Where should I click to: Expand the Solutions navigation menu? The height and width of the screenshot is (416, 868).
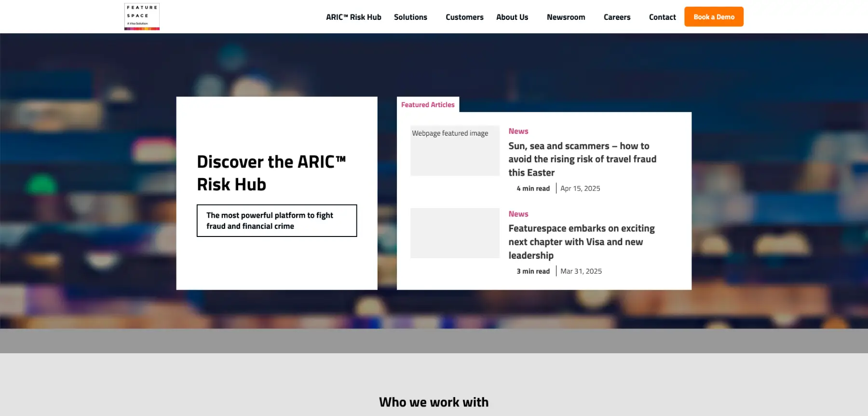click(x=410, y=17)
